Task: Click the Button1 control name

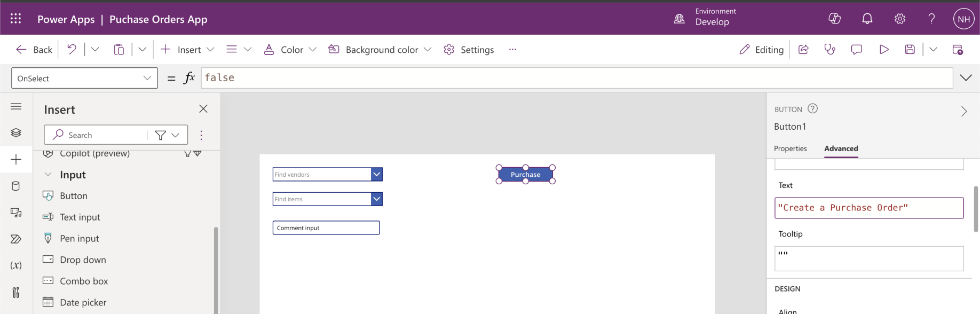Action: pos(790,127)
